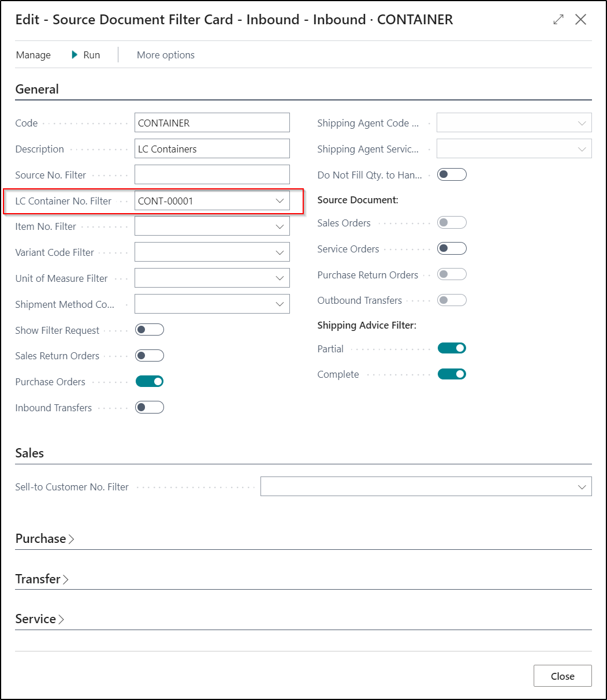The height and width of the screenshot is (700, 607).
Task: Open the Item No. Filter dropdown
Action: [x=280, y=226]
